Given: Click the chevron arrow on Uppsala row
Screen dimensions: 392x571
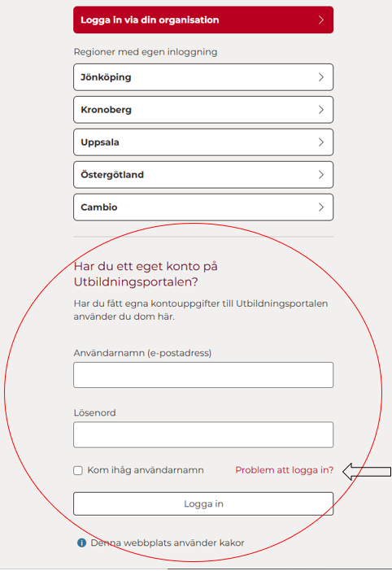Looking at the screenshot, I should pyautogui.click(x=321, y=142).
